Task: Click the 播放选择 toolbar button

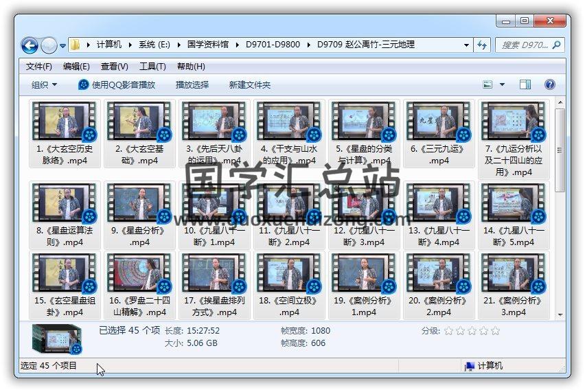Action: click(x=192, y=84)
